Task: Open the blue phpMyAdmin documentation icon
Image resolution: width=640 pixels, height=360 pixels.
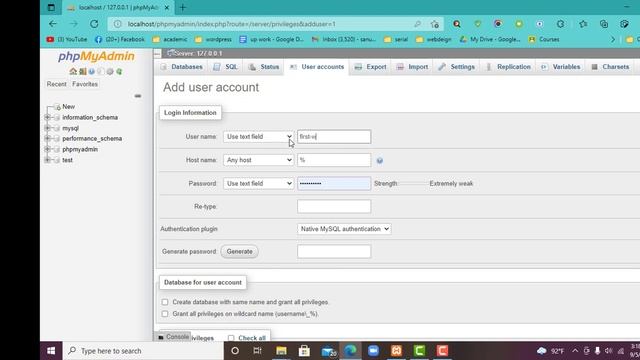Action: [91, 71]
